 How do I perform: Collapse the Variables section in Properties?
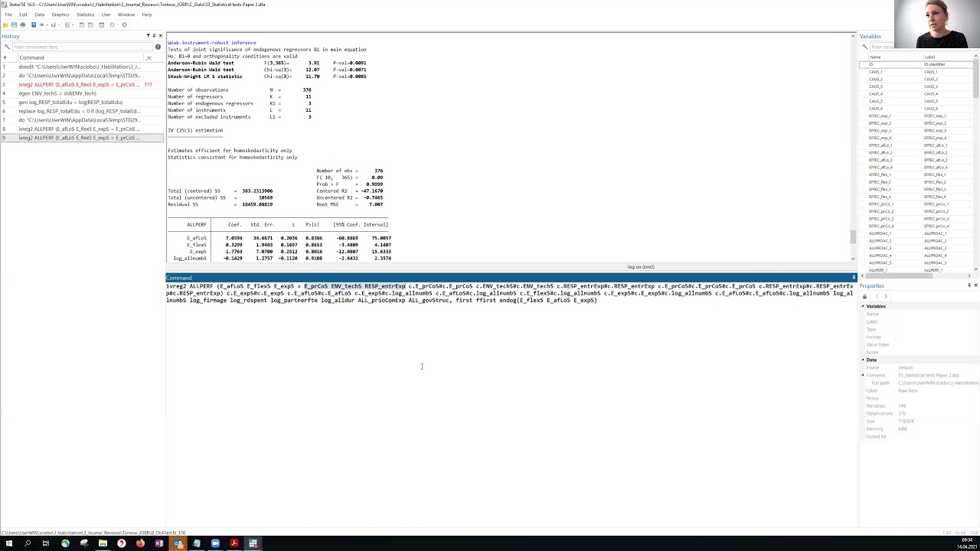(864, 306)
